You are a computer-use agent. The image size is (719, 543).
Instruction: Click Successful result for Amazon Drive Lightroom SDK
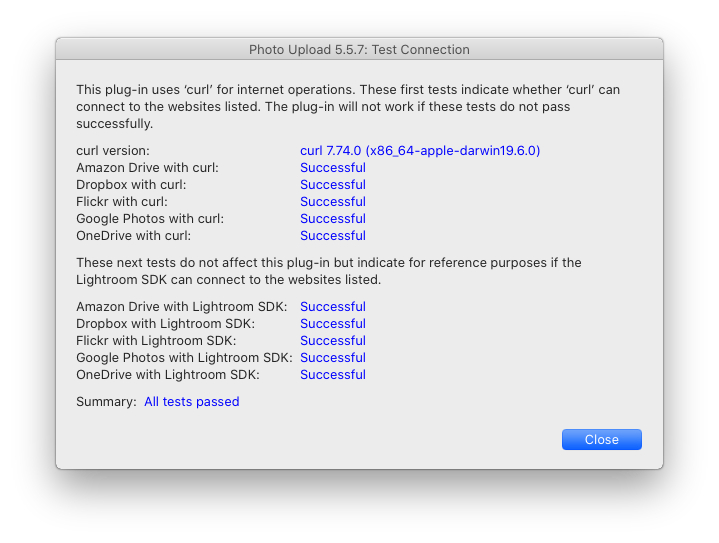333,307
